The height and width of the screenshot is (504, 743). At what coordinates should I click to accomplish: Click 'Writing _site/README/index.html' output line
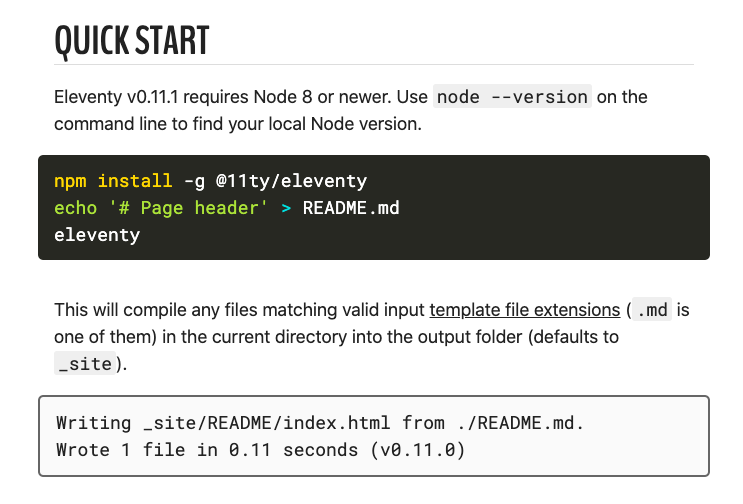tap(320, 423)
